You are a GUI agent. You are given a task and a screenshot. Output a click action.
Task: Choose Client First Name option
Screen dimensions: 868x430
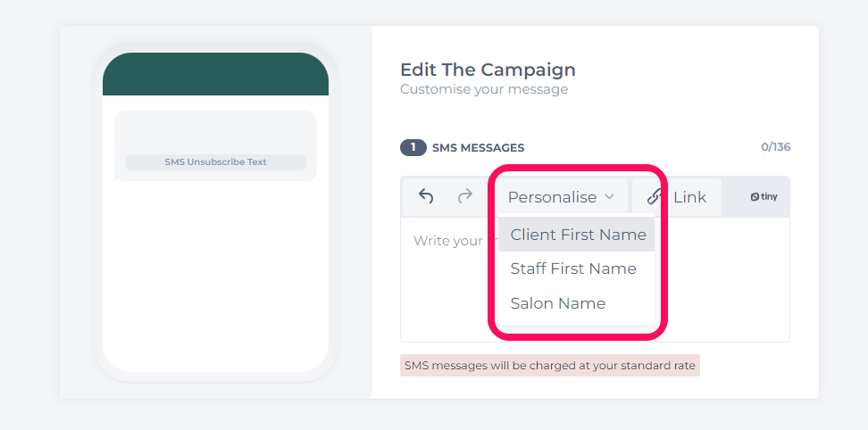576,235
